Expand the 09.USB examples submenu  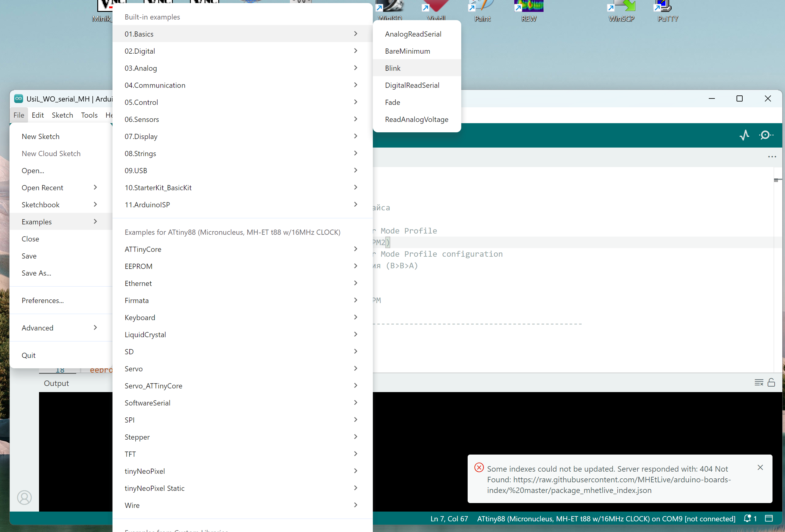[243, 171]
